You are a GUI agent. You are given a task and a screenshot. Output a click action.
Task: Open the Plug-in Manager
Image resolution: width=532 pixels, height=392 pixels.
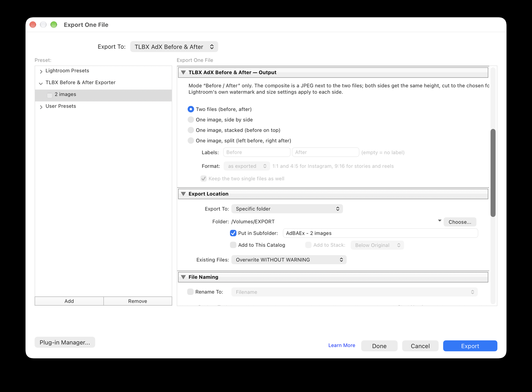point(65,342)
